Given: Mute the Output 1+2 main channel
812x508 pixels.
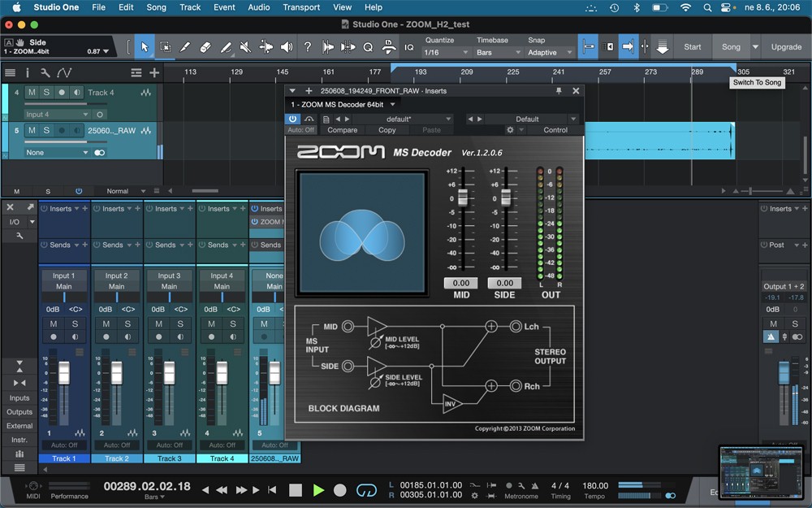Looking at the screenshot, I should (x=773, y=323).
